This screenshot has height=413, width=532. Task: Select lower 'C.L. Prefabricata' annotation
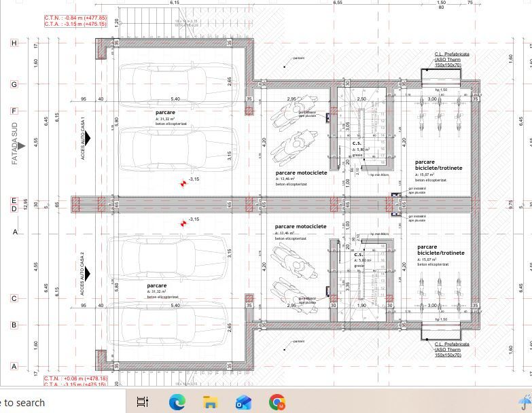(x=452, y=344)
